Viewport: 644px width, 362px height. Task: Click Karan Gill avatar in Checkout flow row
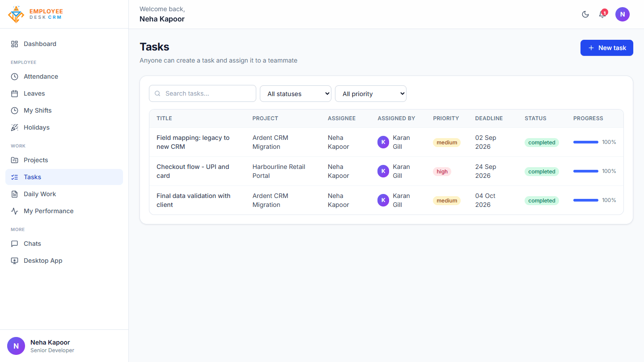[383, 171]
